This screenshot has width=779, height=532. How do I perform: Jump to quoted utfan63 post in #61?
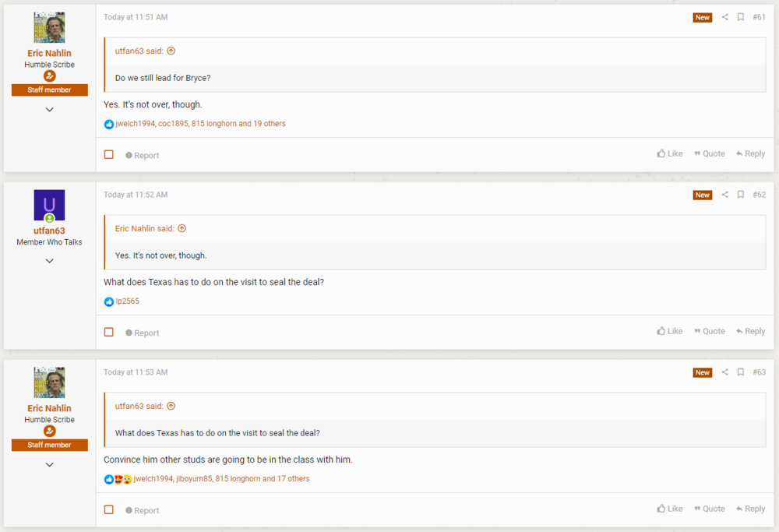171,51
